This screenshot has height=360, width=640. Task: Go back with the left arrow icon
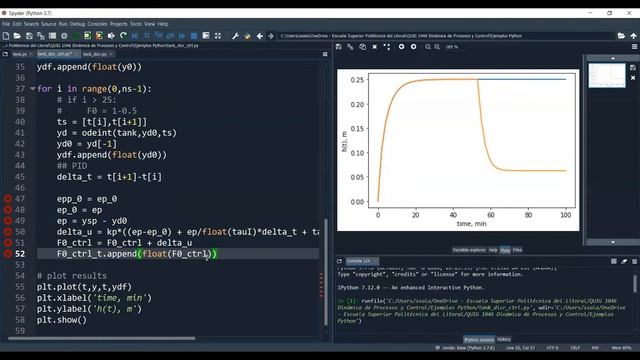coord(260,36)
